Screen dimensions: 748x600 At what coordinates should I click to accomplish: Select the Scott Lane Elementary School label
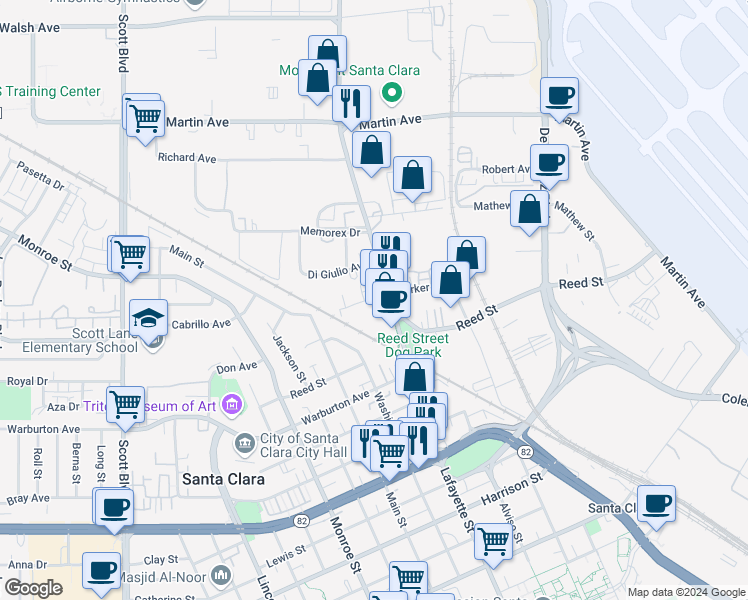[80, 341]
